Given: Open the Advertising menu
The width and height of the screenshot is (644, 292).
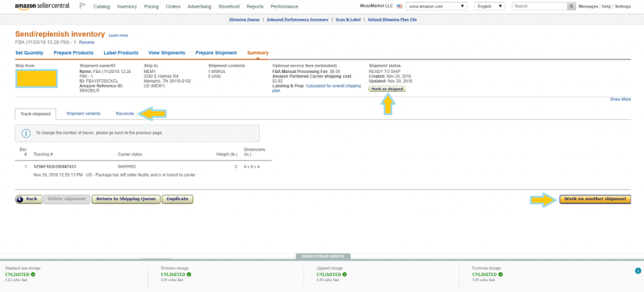Looking at the screenshot, I should pyautogui.click(x=199, y=6).
